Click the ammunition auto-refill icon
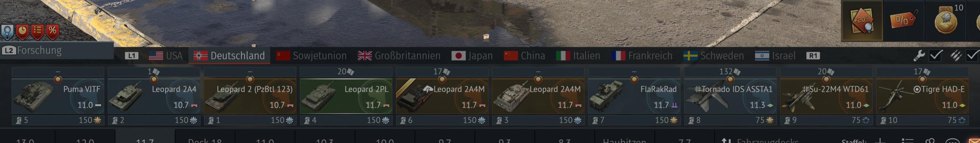The width and height of the screenshot is (980, 143). click(956, 55)
